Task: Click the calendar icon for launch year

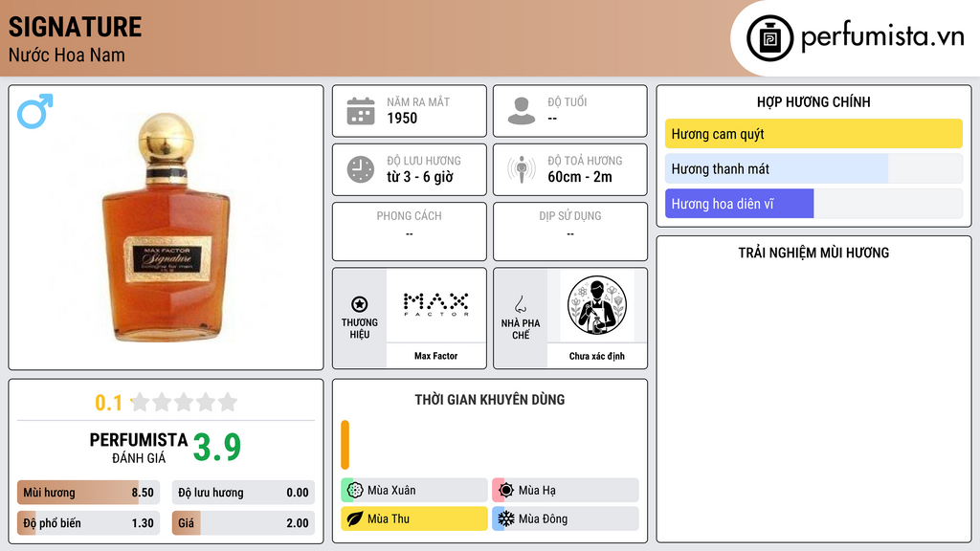Action: click(x=361, y=111)
